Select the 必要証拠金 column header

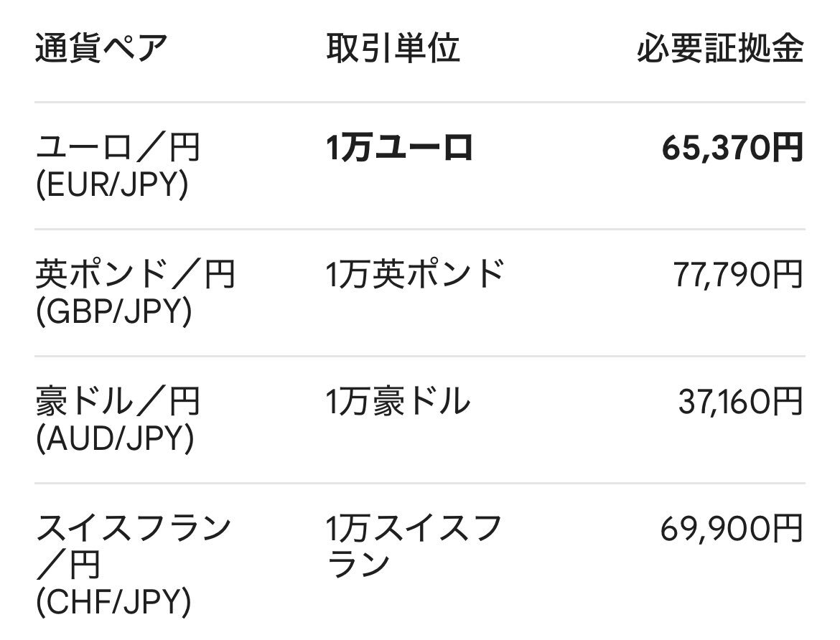[x=721, y=49]
